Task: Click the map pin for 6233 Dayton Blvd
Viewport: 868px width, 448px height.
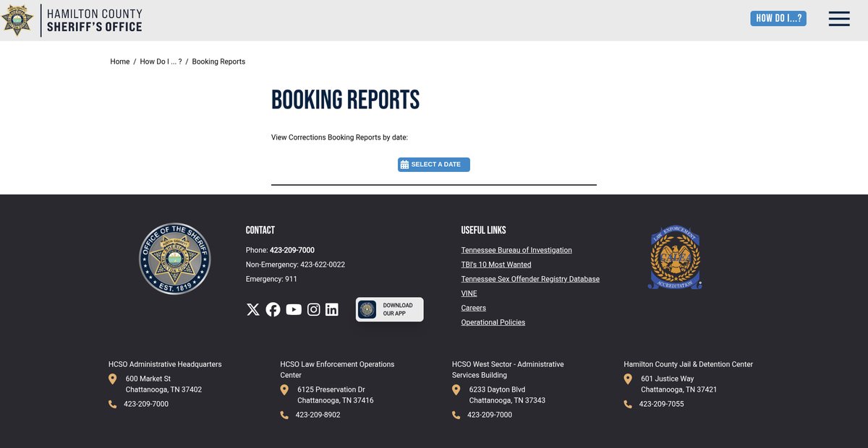Action: tap(456, 389)
